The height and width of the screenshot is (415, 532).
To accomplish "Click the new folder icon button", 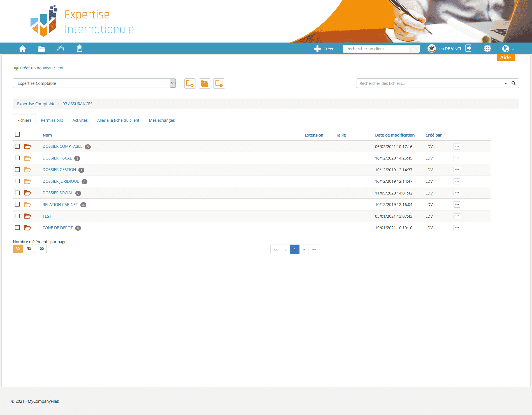I will (190, 83).
